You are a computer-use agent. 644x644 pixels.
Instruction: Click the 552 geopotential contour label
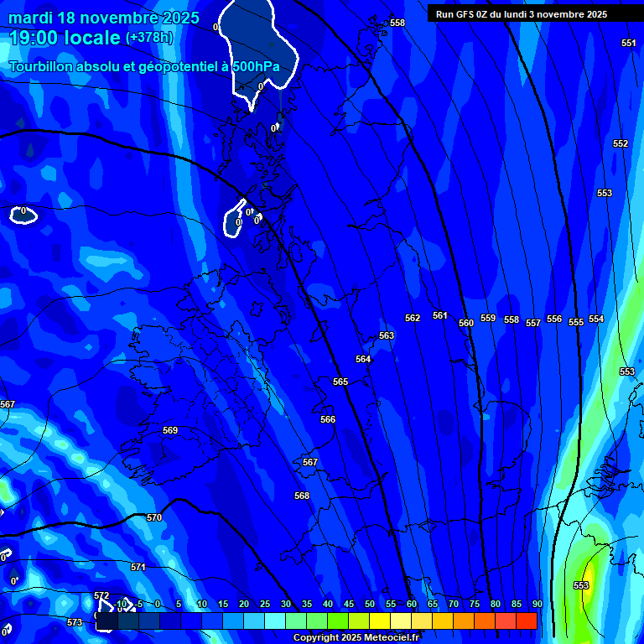click(621, 143)
